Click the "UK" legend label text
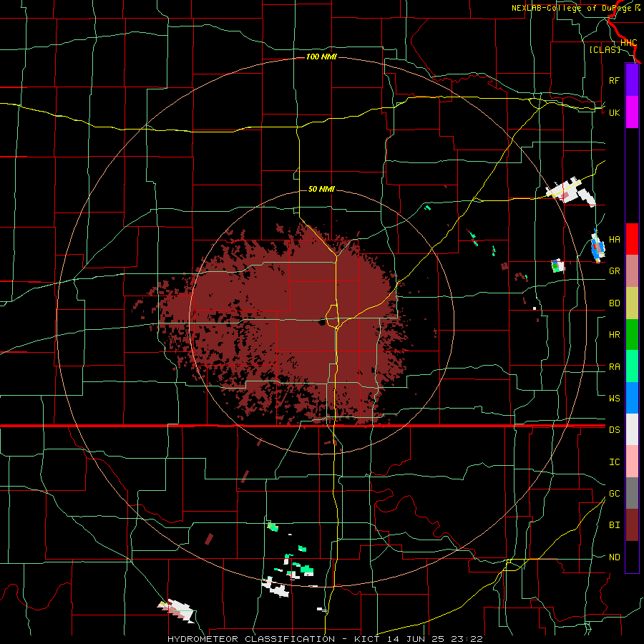Image resolution: width=644 pixels, height=644 pixels. pyautogui.click(x=614, y=112)
